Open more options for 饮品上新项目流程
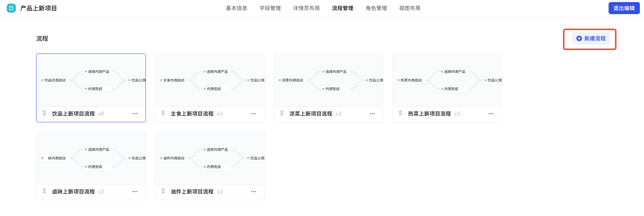Viewport: 644px width, 216px height. pyautogui.click(x=135, y=114)
